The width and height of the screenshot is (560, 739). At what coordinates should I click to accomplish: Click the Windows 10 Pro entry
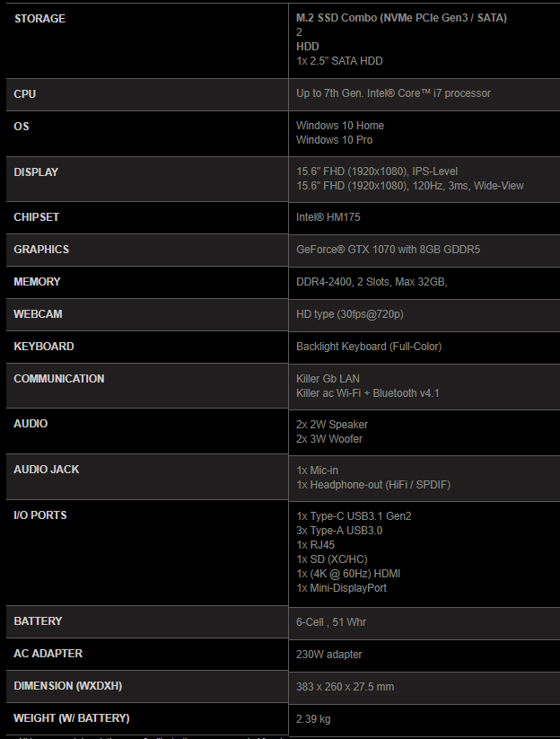point(335,140)
